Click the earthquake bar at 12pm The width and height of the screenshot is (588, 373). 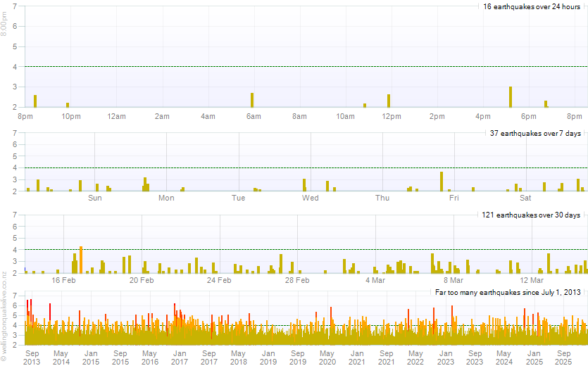point(389,101)
